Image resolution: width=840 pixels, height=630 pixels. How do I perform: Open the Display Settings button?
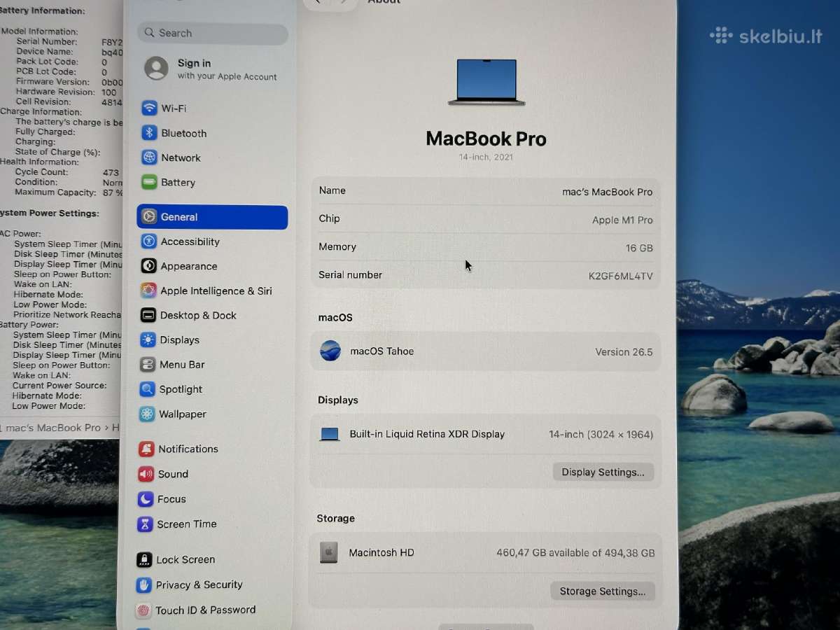pos(603,472)
